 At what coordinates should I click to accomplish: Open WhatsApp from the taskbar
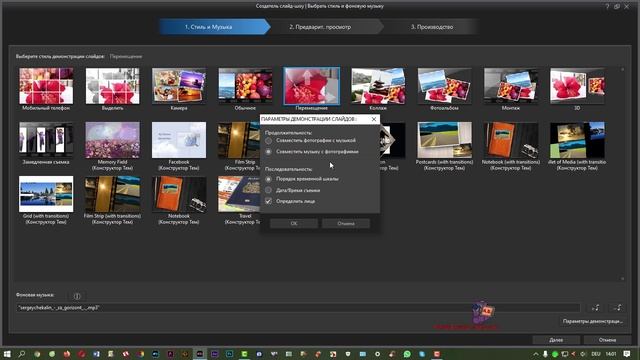click(407, 354)
